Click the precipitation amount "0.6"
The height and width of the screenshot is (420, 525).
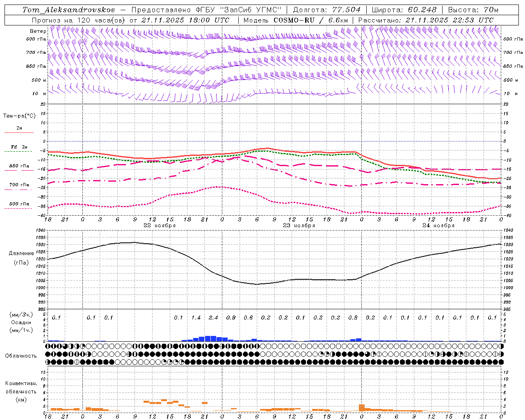(x=248, y=317)
